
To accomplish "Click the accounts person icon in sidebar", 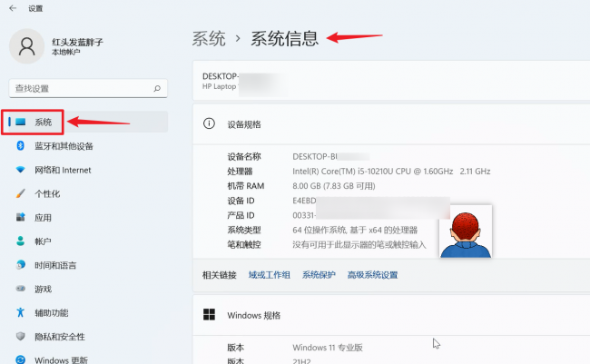I will pyautogui.click(x=20, y=241).
